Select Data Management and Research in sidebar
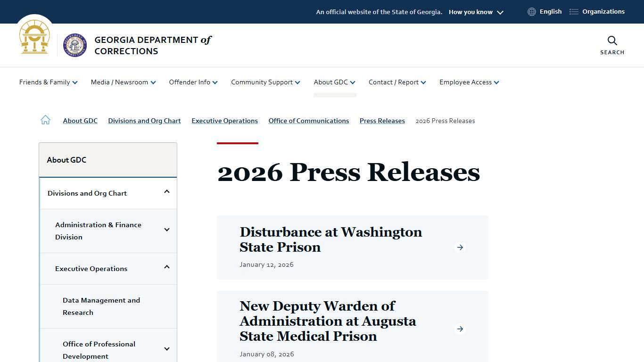 (101, 306)
